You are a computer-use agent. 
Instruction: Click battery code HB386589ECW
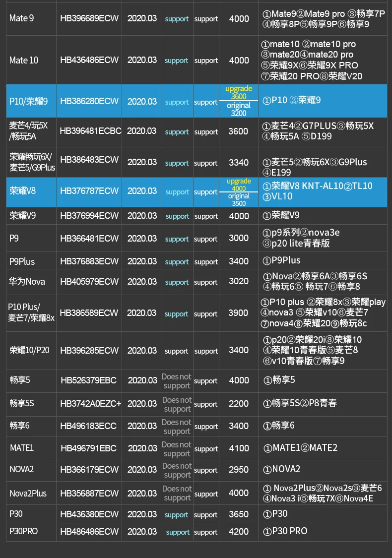pyautogui.click(x=89, y=313)
